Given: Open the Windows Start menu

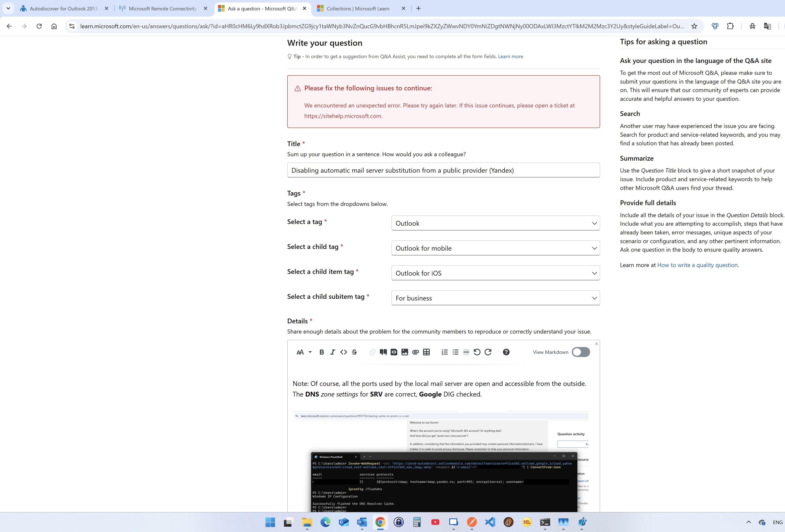Looking at the screenshot, I should [x=270, y=522].
